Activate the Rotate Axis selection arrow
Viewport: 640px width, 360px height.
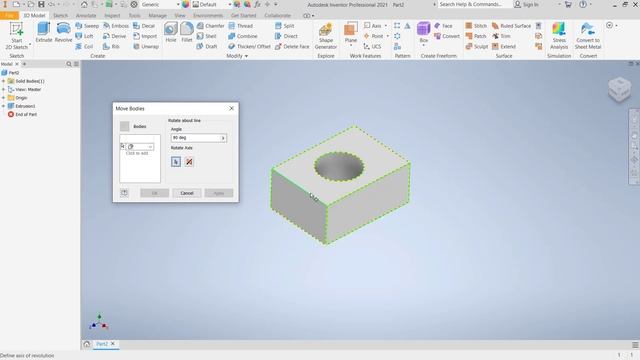176,162
